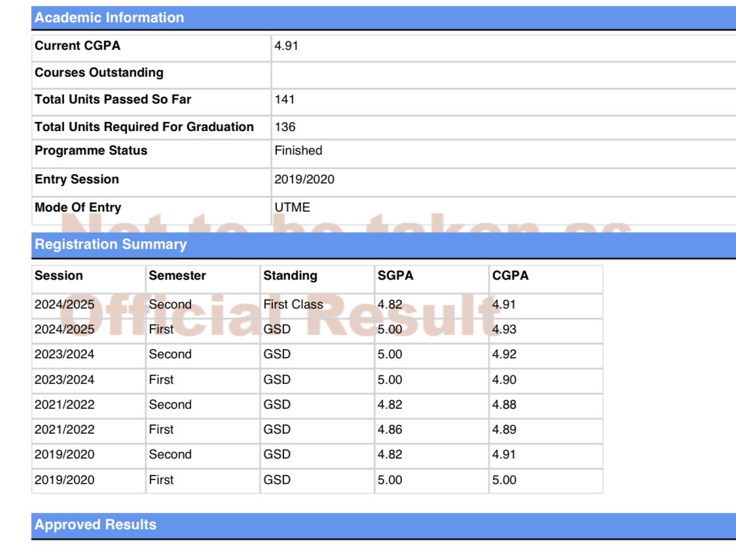The image size is (736, 560).
Task: Select CGPA value 4.89
Action: tap(504, 430)
